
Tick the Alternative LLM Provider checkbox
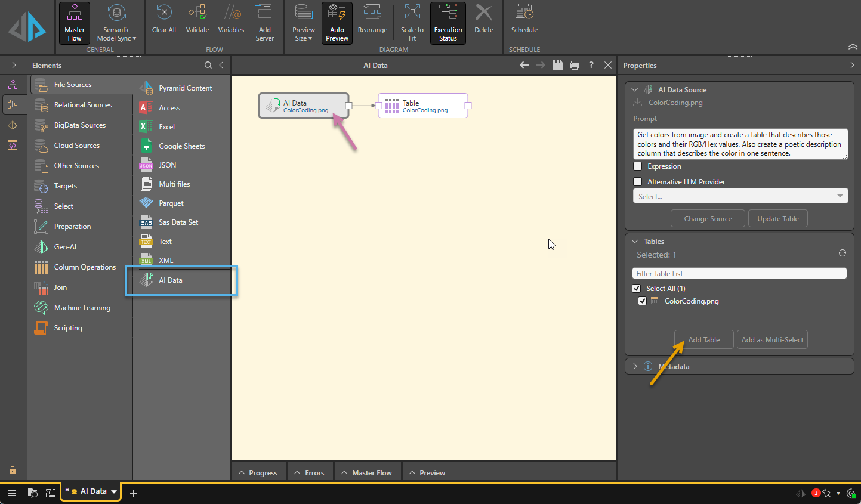(x=638, y=182)
